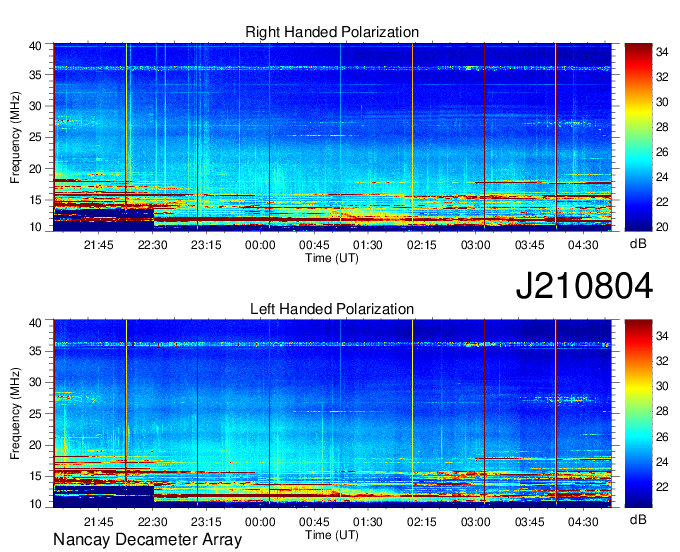This screenshot has height=552, width=680.
Task: Click 21:45 tick under Left Handed plot
Action: (98, 522)
